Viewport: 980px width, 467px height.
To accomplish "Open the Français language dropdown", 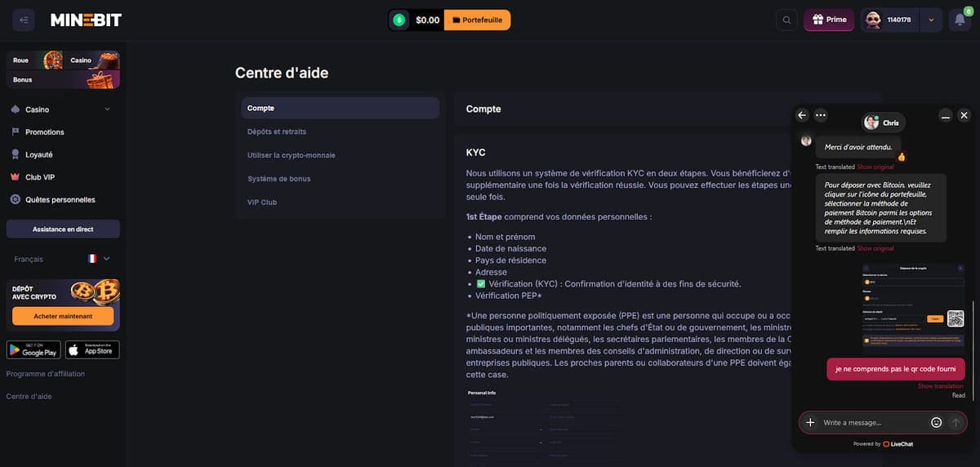I will [62, 259].
